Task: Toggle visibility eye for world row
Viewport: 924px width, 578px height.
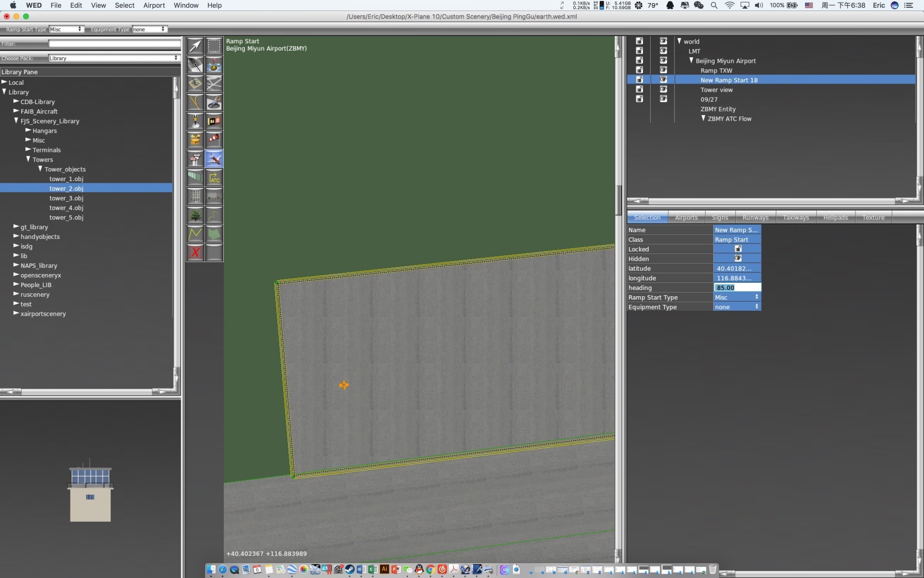Action: point(663,41)
